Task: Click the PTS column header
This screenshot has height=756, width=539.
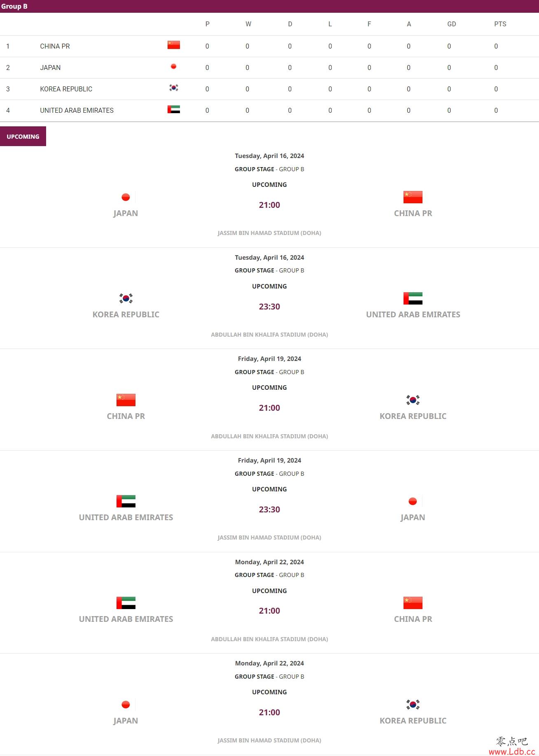Action: click(500, 24)
